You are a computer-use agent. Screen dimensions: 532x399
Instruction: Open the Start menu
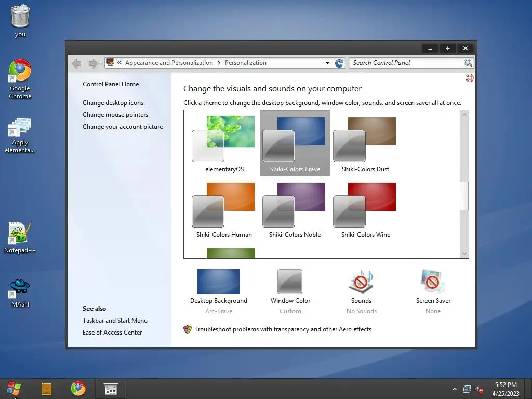click(14, 389)
